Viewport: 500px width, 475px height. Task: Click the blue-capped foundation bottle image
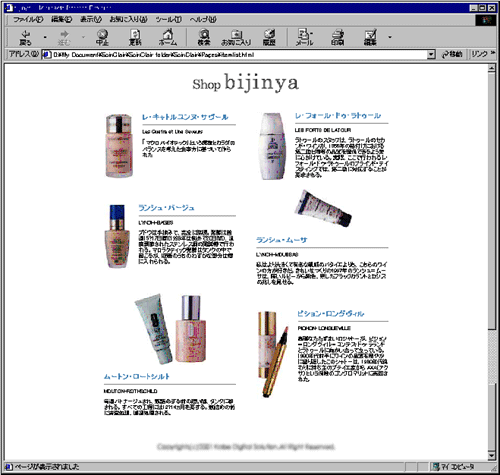pos(117,236)
